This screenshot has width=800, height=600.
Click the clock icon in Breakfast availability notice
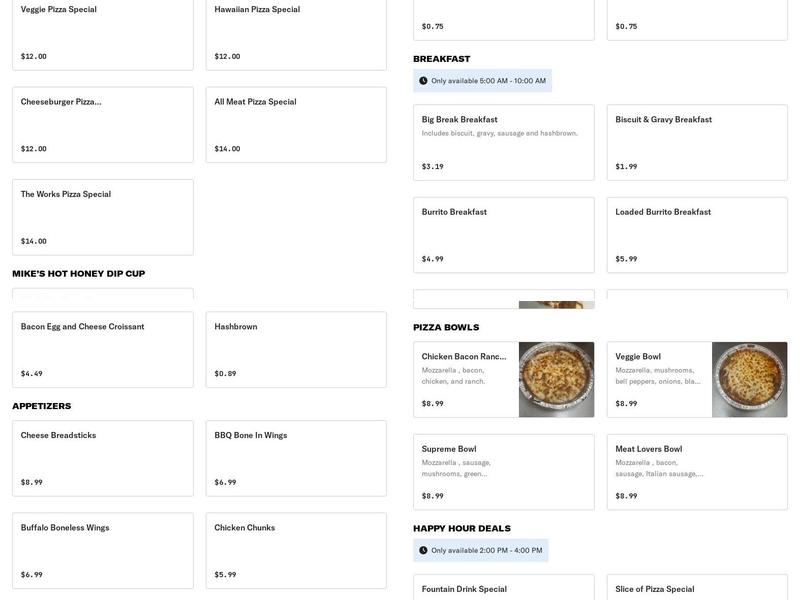[x=423, y=81]
